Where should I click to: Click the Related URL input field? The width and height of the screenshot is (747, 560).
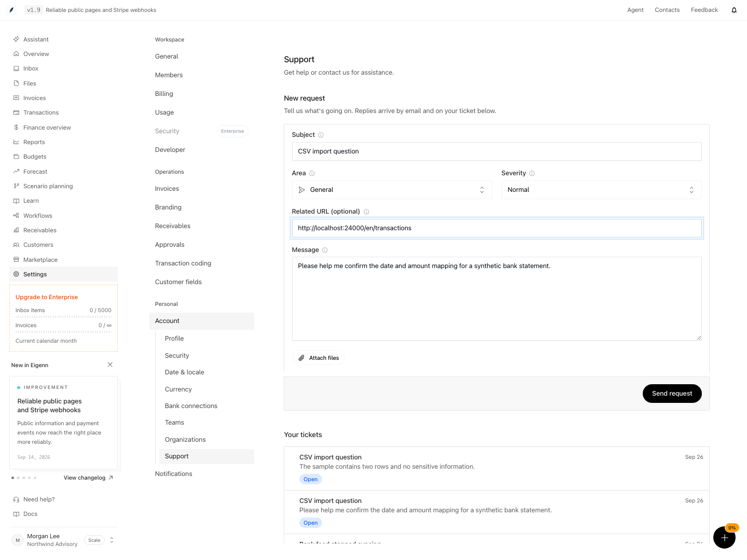(x=497, y=228)
